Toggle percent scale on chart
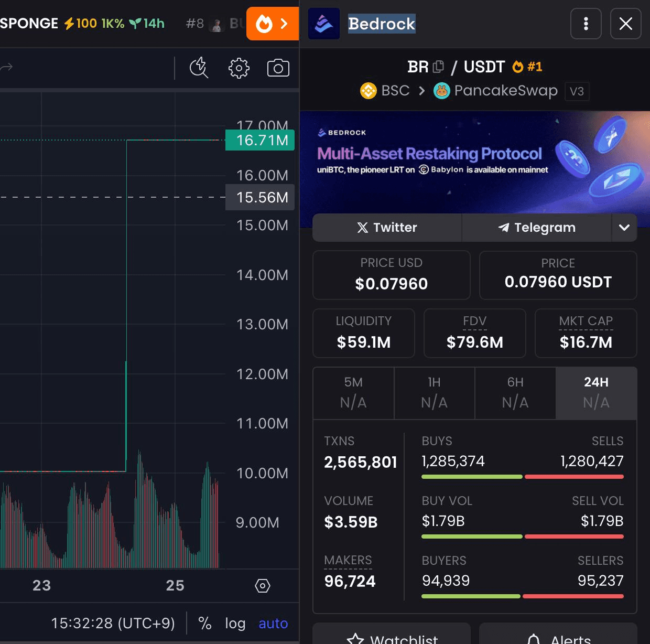This screenshot has width=650, height=644. coord(205,623)
